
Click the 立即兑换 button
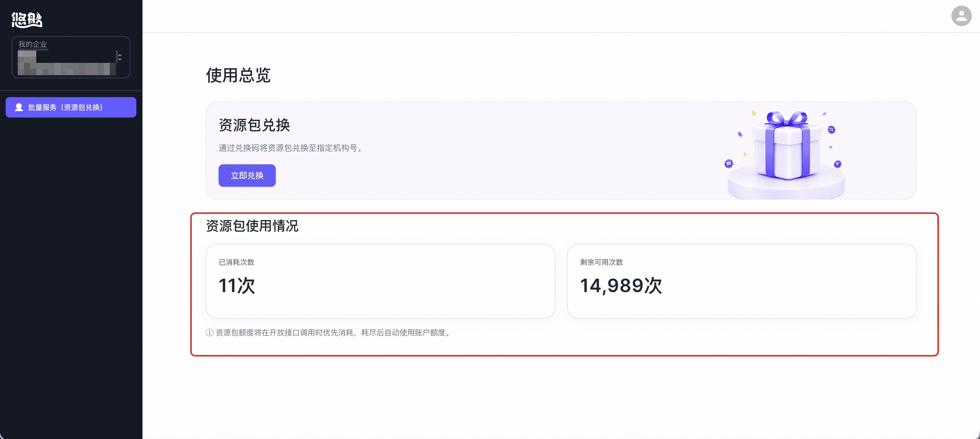click(247, 176)
